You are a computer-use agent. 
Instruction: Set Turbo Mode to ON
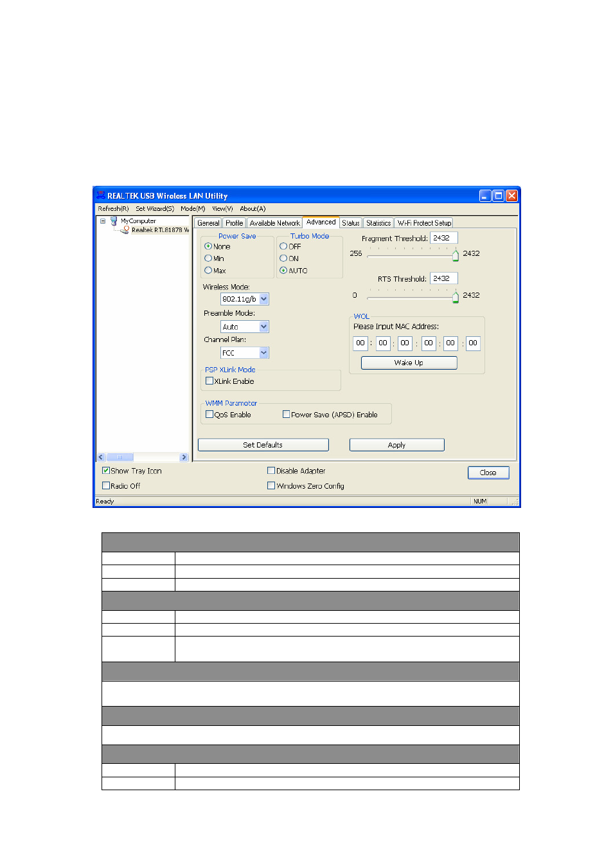(283, 258)
